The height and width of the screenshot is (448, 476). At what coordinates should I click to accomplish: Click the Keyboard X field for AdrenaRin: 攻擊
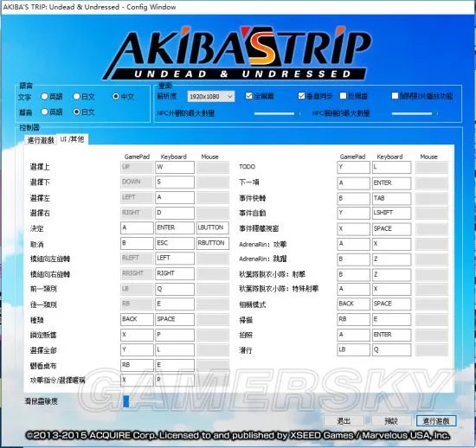pyautogui.click(x=391, y=244)
